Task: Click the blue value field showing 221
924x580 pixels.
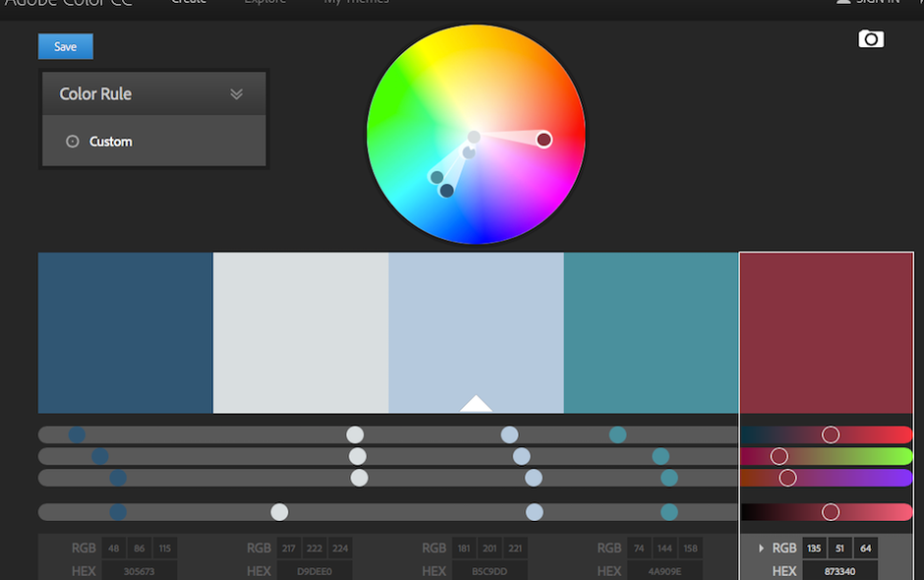Action: click(515, 549)
